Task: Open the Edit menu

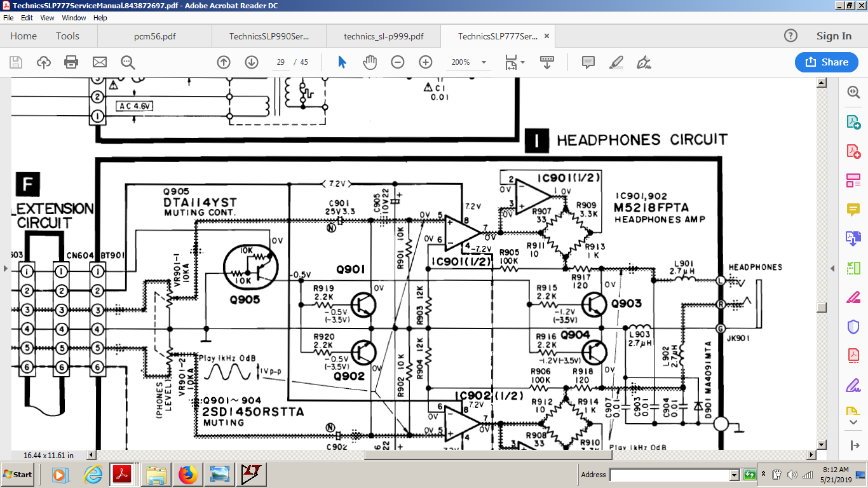Action: (27, 18)
